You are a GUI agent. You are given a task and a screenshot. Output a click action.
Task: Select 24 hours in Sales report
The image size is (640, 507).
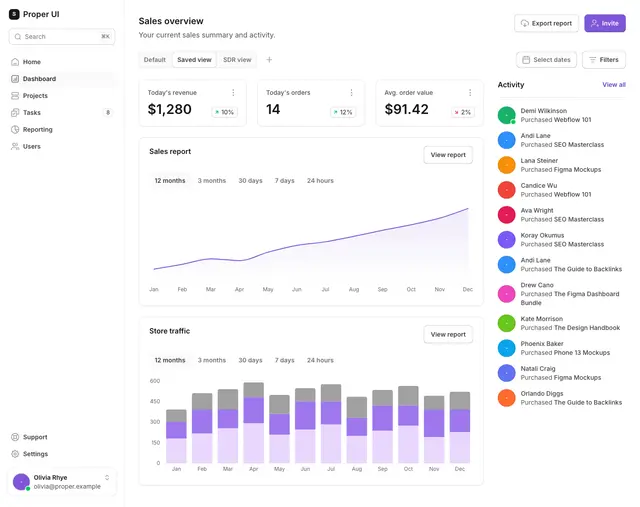tap(320, 180)
